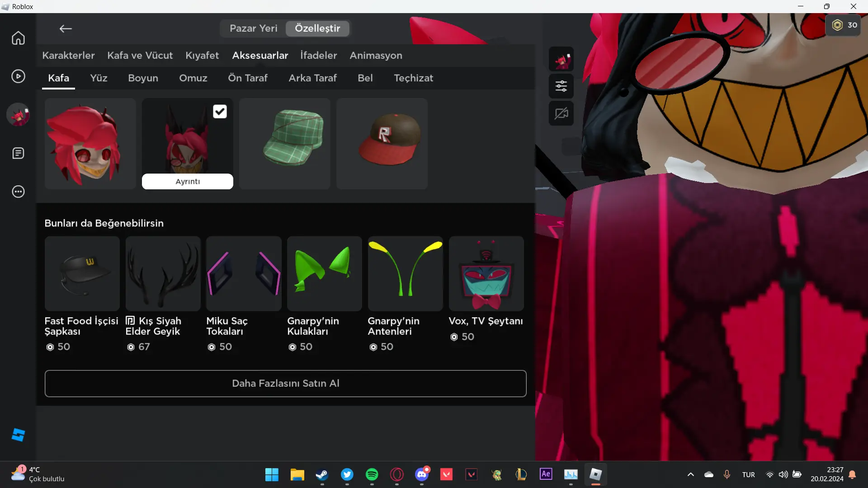Switch to the Pazar Yeri tab
The width and height of the screenshot is (868, 488).
(x=253, y=28)
